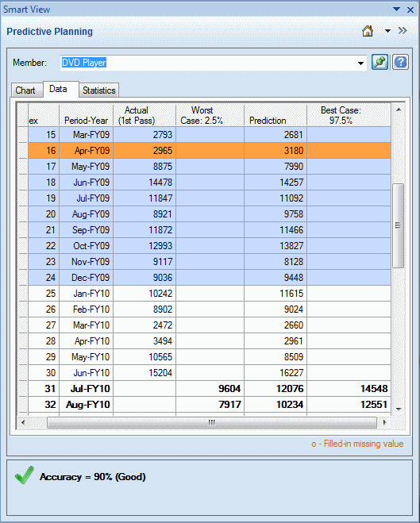Viewport: 420px width, 523px height.
Task: Open the Smart View pane options dropdown
Action: click(x=396, y=10)
